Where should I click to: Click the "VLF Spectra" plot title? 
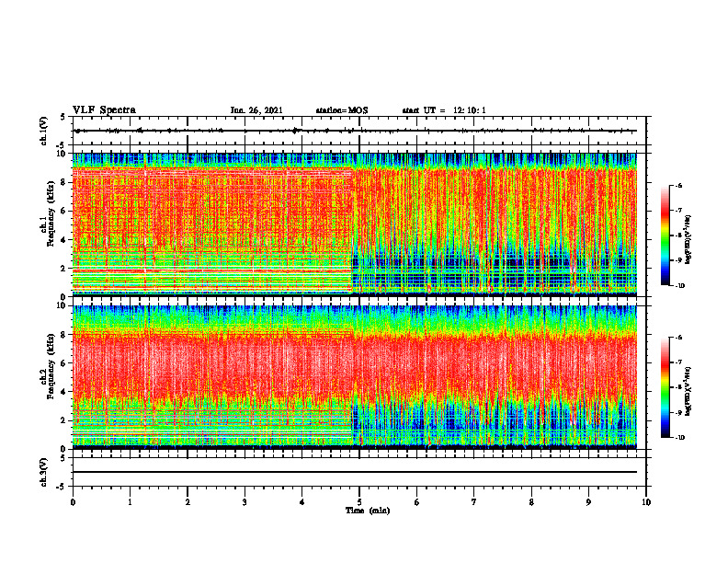[x=104, y=110]
